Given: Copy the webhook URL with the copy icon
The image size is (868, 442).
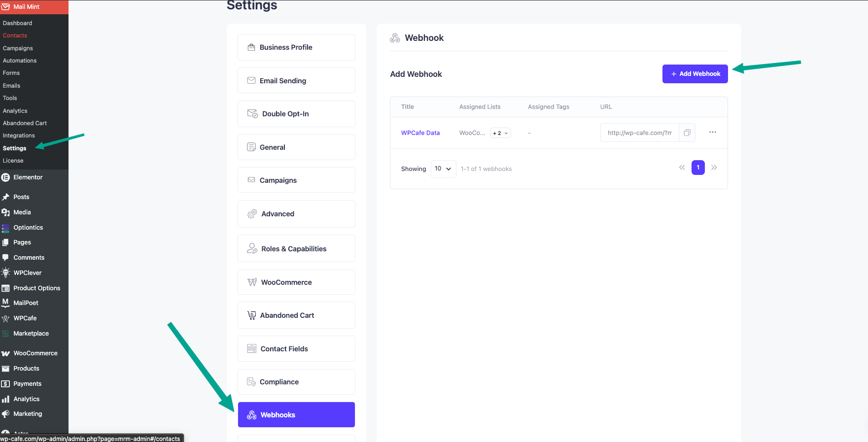Looking at the screenshot, I should [687, 133].
